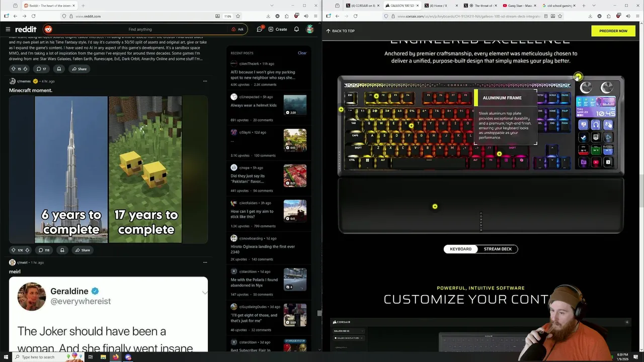Expand list all tabs in Reddit window
This screenshot has height=362, width=644.
tap(273, 6)
